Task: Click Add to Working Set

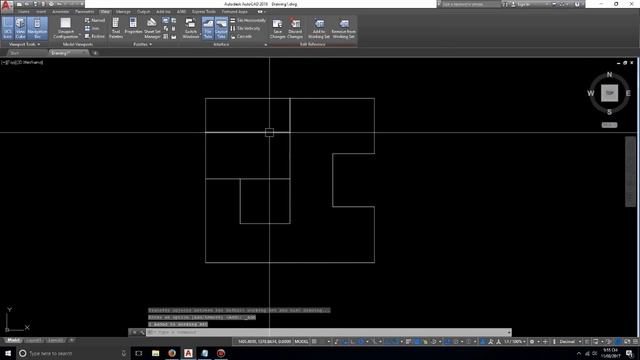Action: tap(319, 29)
